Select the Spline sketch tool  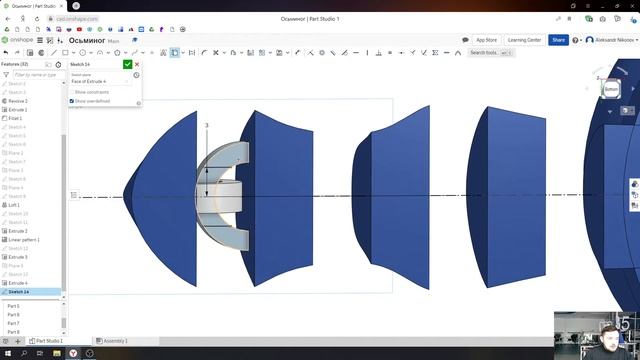(135, 53)
